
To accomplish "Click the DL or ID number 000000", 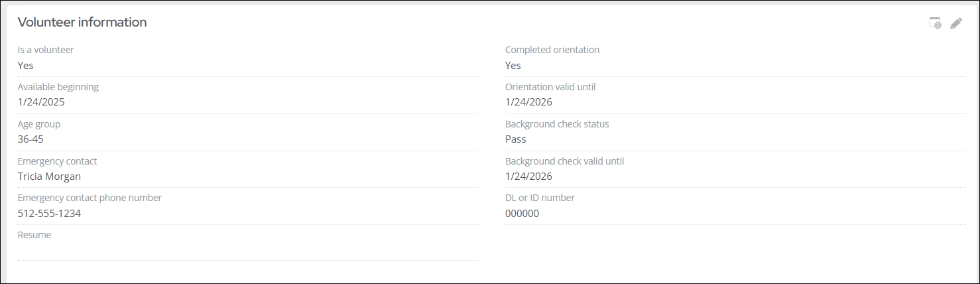I will 522,214.
